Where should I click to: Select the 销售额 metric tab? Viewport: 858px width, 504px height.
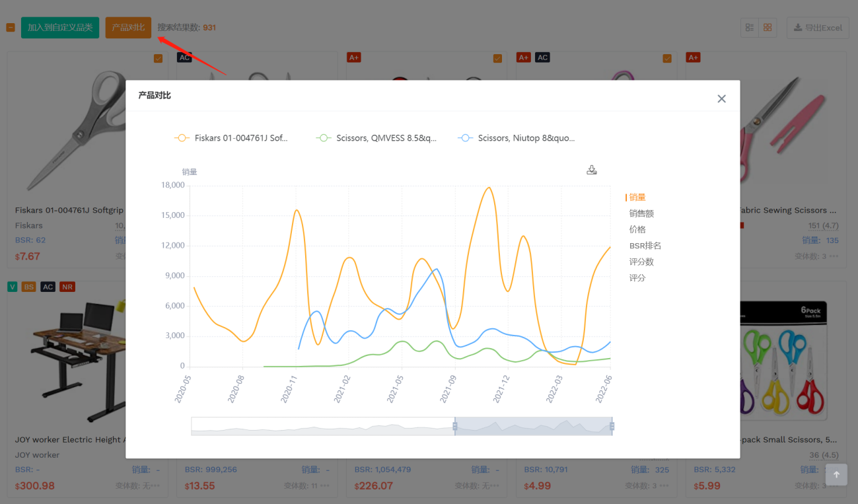(641, 213)
